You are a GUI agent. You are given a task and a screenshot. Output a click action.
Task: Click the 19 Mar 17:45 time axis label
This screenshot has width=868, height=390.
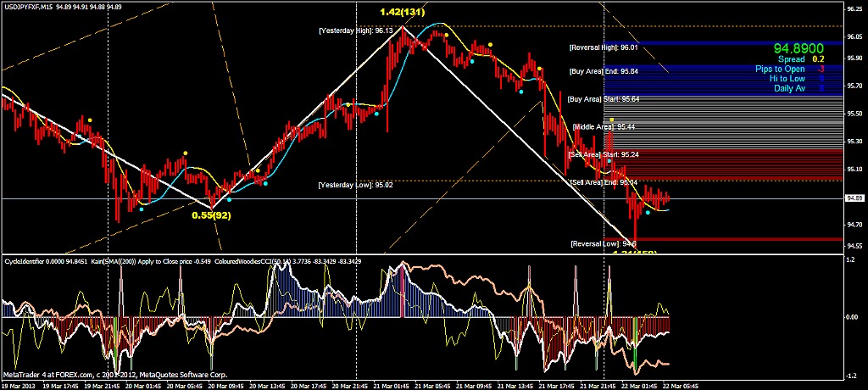(x=61, y=386)
